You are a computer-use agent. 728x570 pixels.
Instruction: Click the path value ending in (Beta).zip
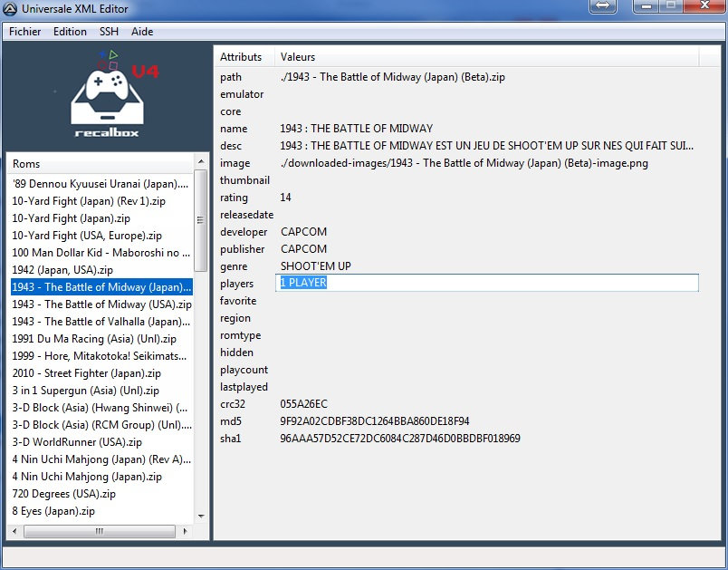[x=393, y=77]
